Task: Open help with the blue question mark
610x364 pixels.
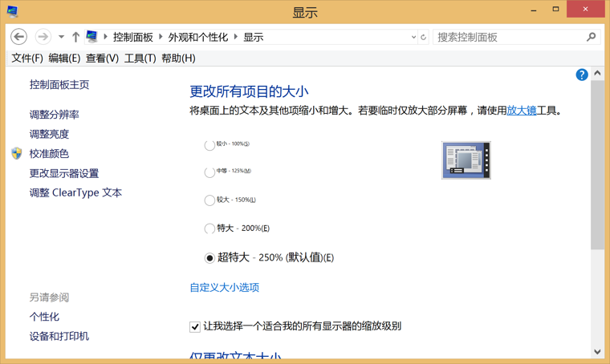Action: [x=582, y=75]
